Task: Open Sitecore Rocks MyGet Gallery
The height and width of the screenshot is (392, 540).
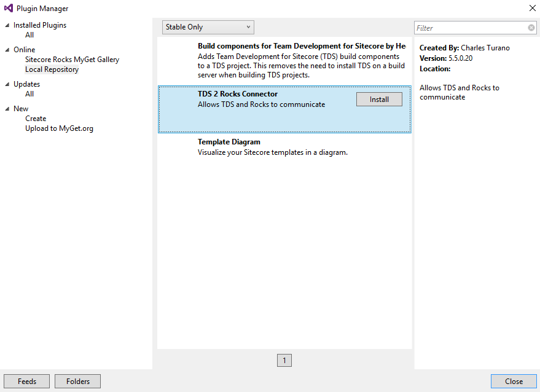Action: tap(72, 60)
